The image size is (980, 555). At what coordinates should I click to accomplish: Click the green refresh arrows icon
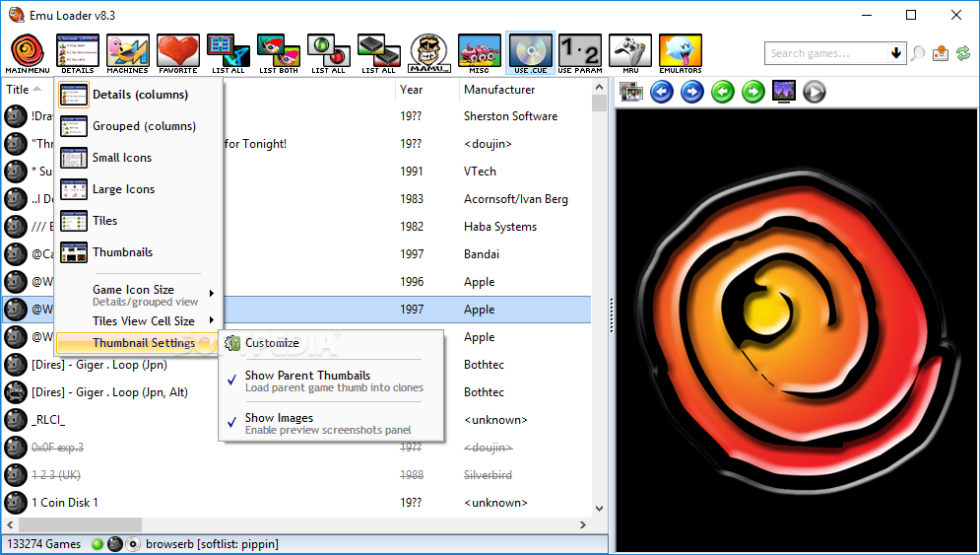963,54
